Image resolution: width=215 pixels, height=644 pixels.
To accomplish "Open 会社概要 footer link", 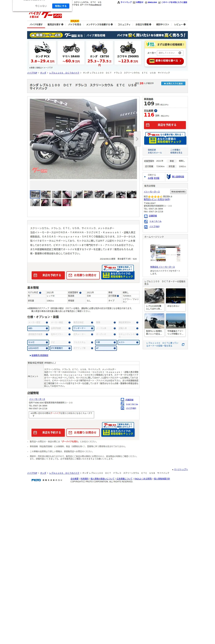I will 74,478.
